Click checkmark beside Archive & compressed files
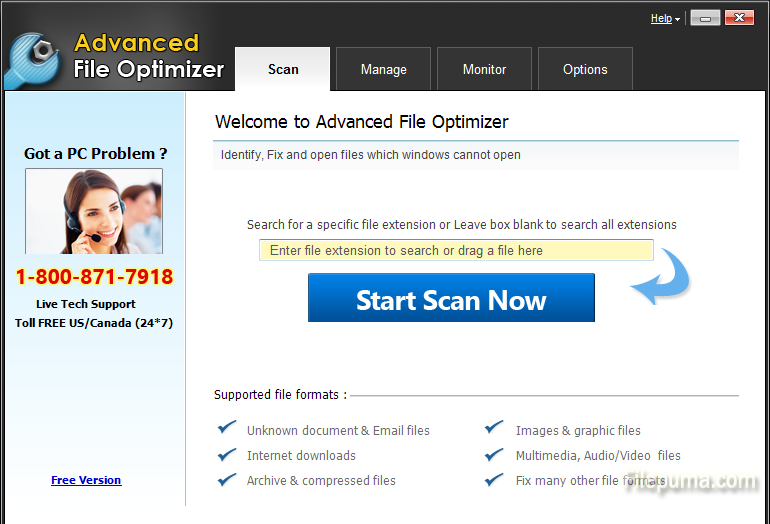 (x=227, y=480)
